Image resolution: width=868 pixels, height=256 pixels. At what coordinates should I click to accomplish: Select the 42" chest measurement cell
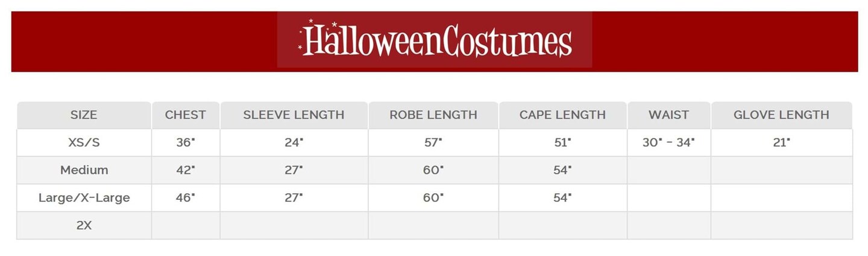pos(186,170)
